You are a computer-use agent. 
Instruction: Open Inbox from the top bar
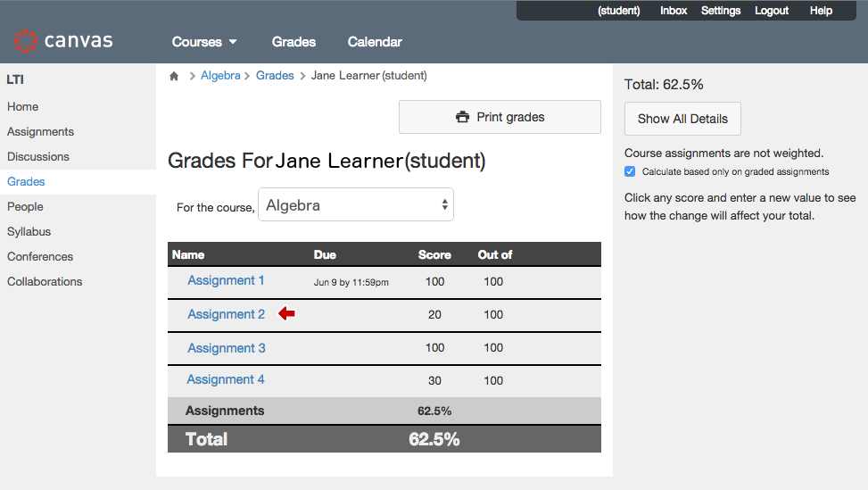point(674,11)
